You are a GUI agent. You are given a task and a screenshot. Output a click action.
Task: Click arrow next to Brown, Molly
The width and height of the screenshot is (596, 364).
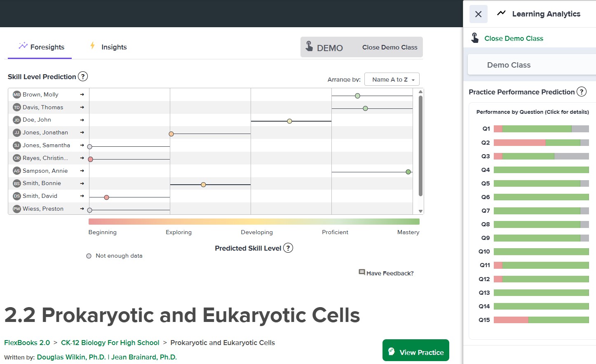pyautogui.click(x=82, y=94)
